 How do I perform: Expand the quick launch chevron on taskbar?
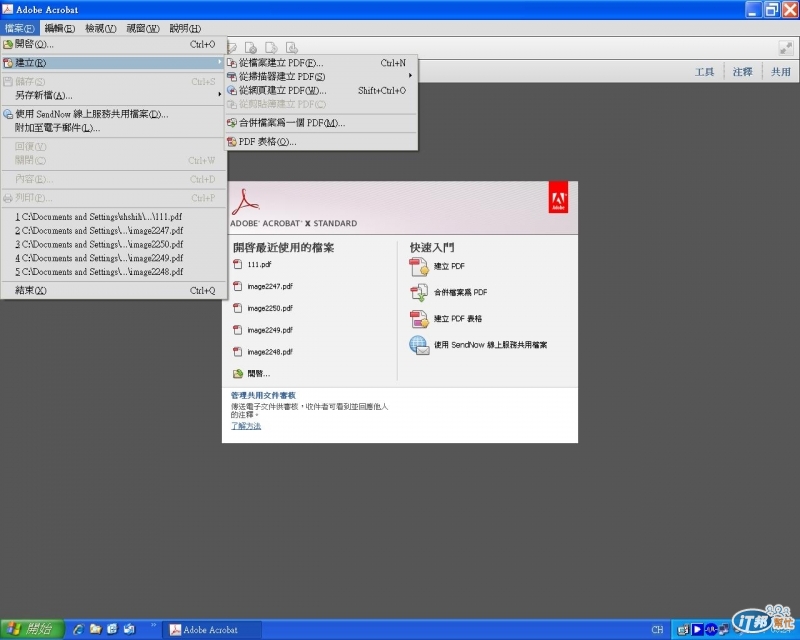[153, 626]
